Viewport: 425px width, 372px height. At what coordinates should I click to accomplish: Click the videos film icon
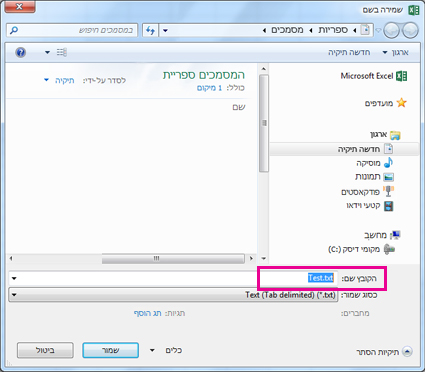[x=389, y=206]
